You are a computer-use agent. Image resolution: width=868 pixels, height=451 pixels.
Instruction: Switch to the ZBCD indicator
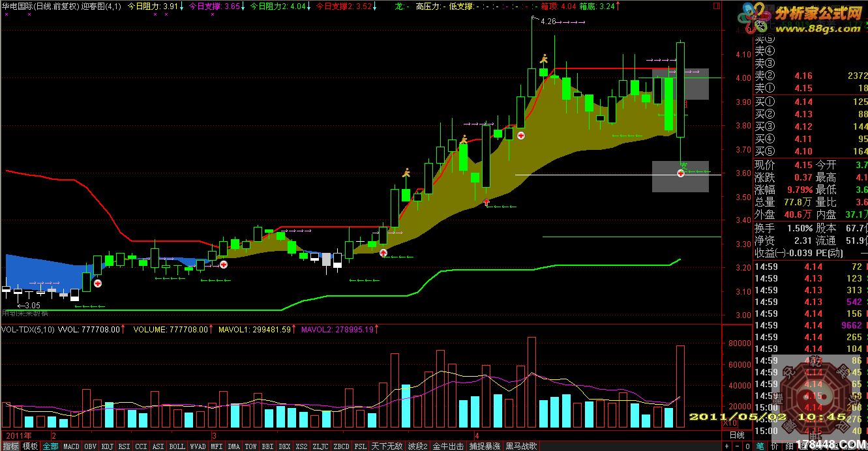pyautogui.click(x=341, y=446)
